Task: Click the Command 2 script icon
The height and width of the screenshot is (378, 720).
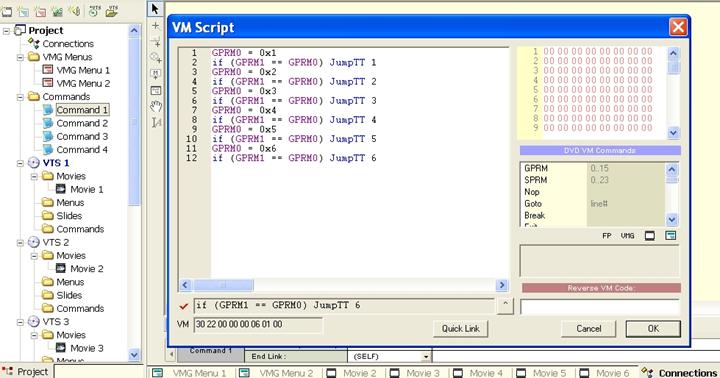Action: [48, 123]
